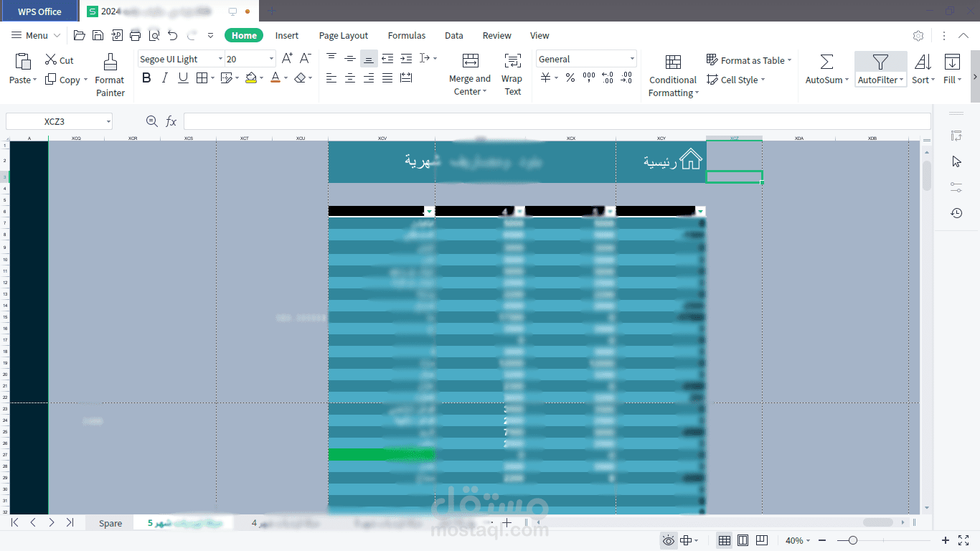
Task: Click the Cell Style button
Action: [736, 80]
